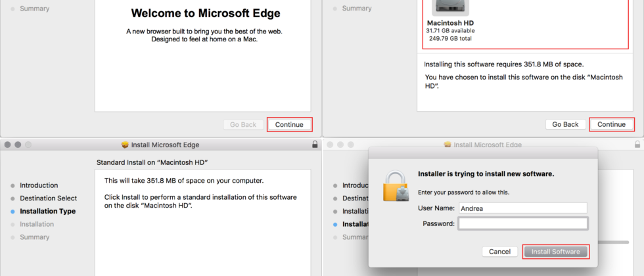This screenshot has height=276, width=644.
Task: Click text Click Install to perform a standard installation
Action: [x=200, y=201]
